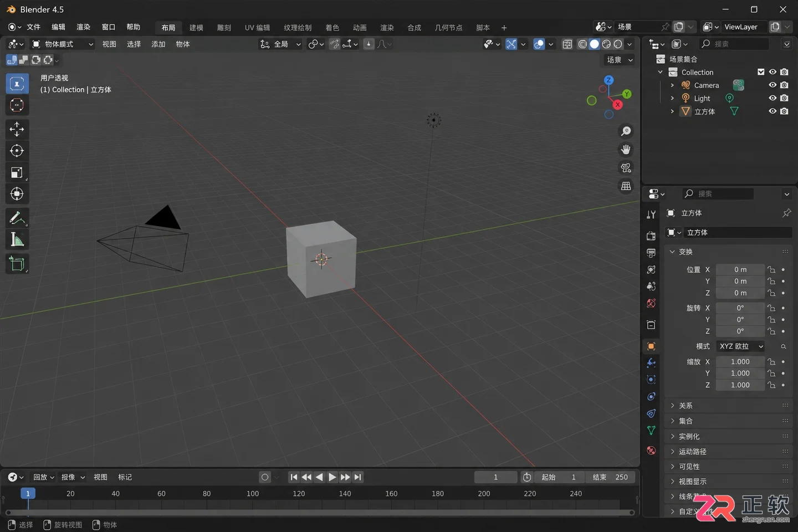Toggle 立方体 eye visibility in outliner
This screenshot has width=798, height=532.
pos(773,111)
